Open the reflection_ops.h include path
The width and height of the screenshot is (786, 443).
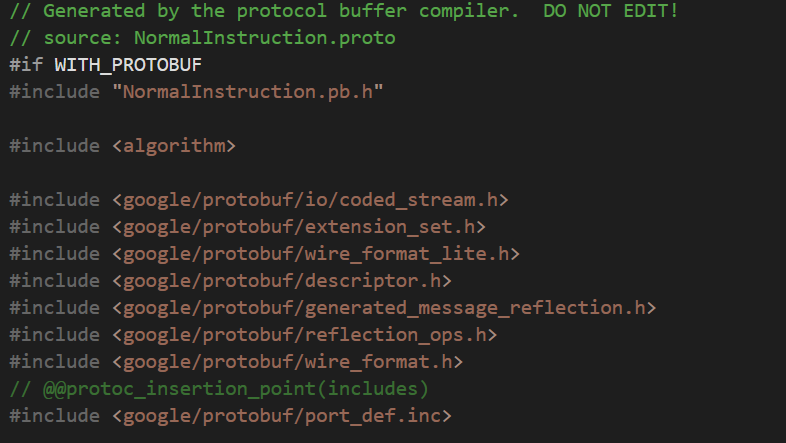[304, 335]
